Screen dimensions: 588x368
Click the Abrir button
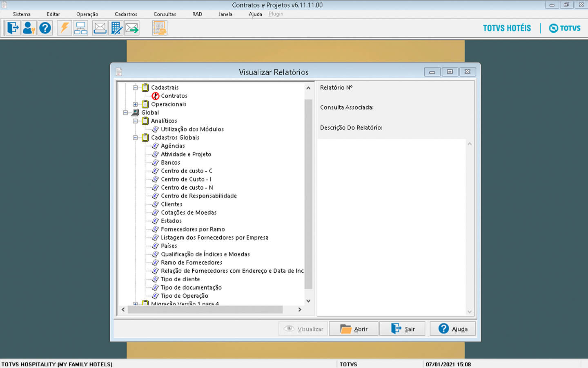pyautogui.click(x=354, y=329)
